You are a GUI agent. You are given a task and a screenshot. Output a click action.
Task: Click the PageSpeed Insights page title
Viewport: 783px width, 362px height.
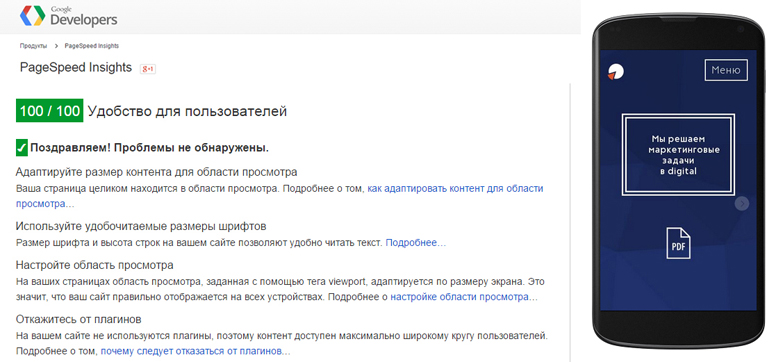point(76,67)
